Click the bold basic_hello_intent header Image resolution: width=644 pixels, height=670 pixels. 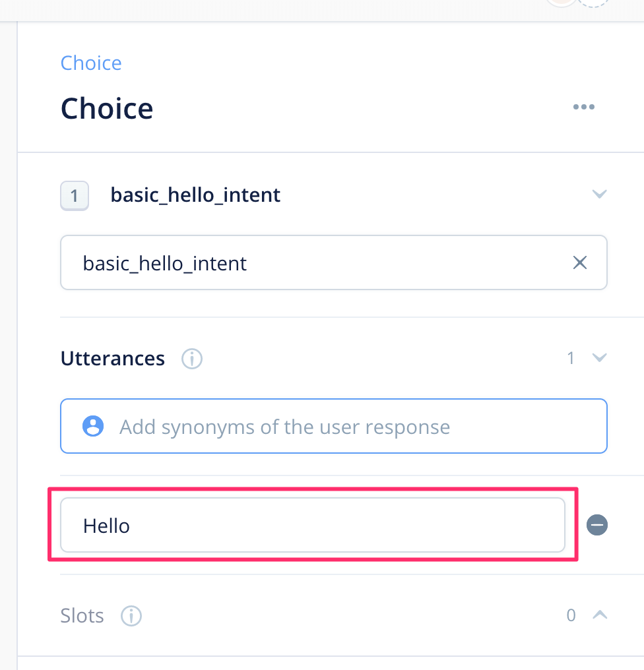195,195
